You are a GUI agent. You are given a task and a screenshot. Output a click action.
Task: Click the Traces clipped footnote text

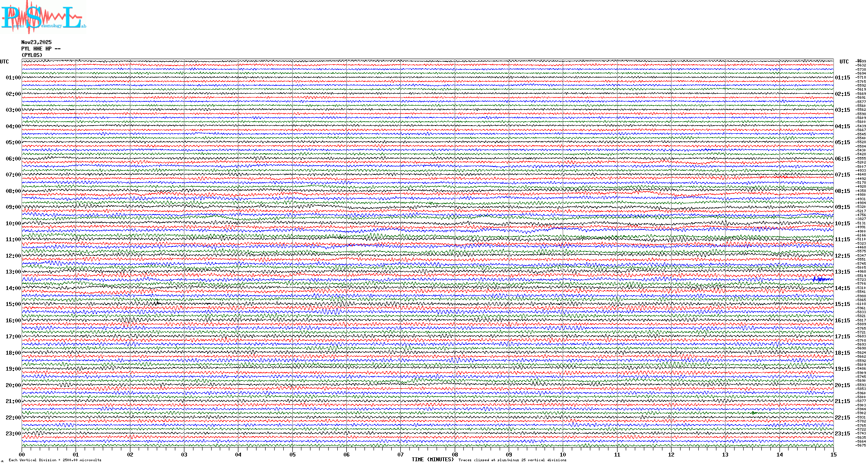click(x=512, y=460)
